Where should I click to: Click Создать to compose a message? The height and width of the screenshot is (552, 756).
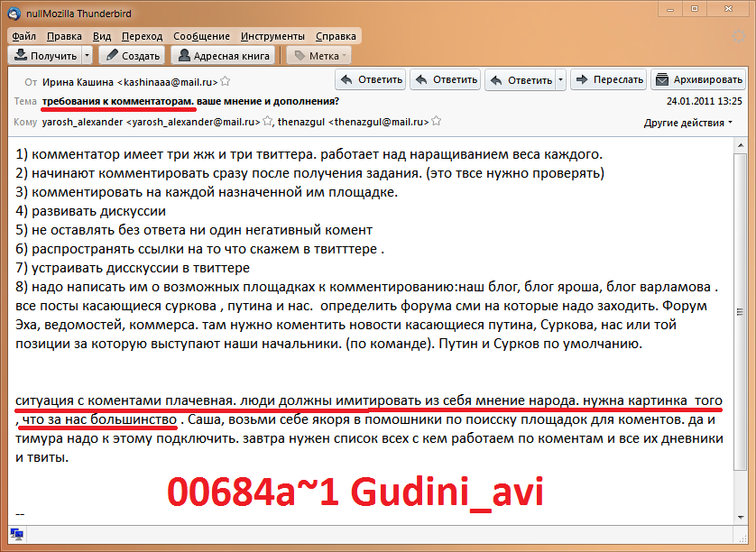pyautogui.click(x=132, y=56)
